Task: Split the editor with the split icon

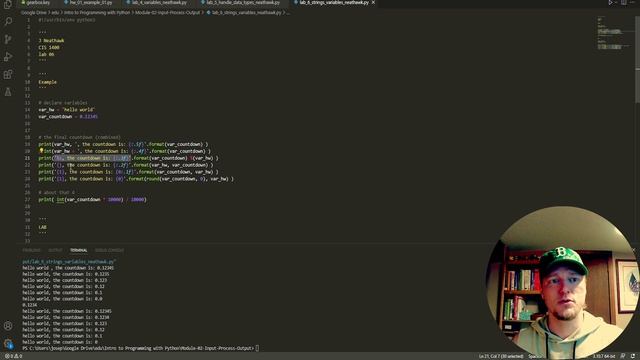Action: coord(624,2)
